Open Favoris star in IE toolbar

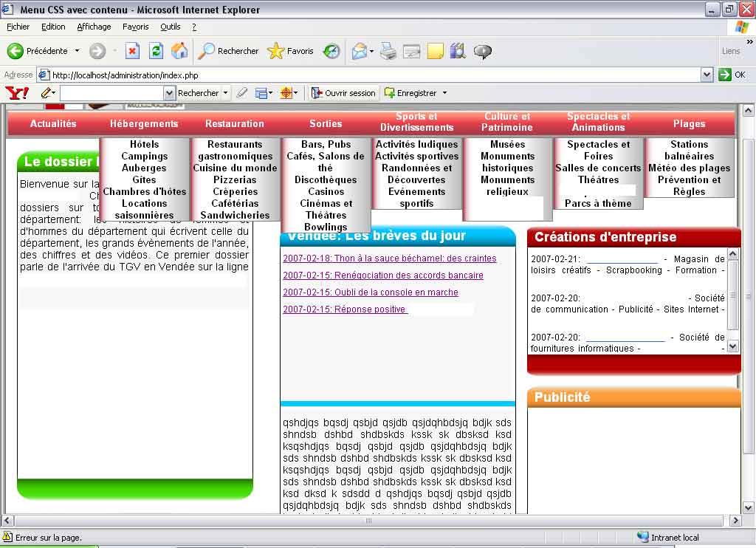click(x=276, y=51)
